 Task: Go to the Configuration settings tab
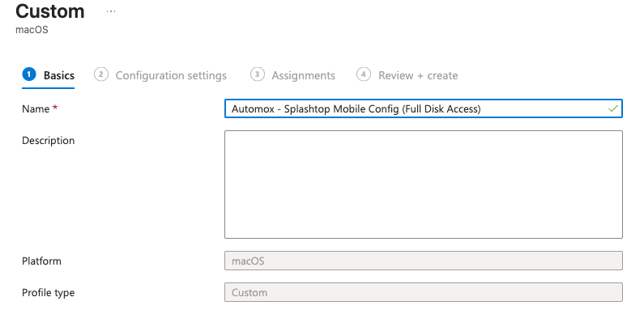click(x=171, y=75)
